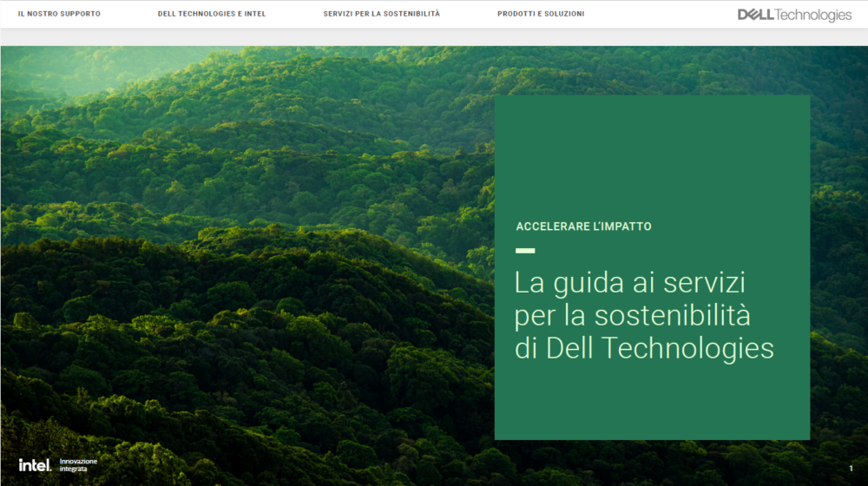Viewport: 868px width, 486px height.
Task: Open DELL TECHNOLOGIES E INTEL section
Action: pos(212,14)
